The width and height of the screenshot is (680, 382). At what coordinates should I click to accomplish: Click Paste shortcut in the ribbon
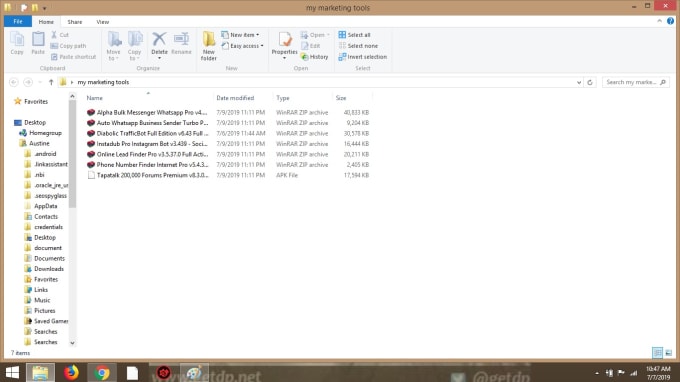click(x=73, y=57)
